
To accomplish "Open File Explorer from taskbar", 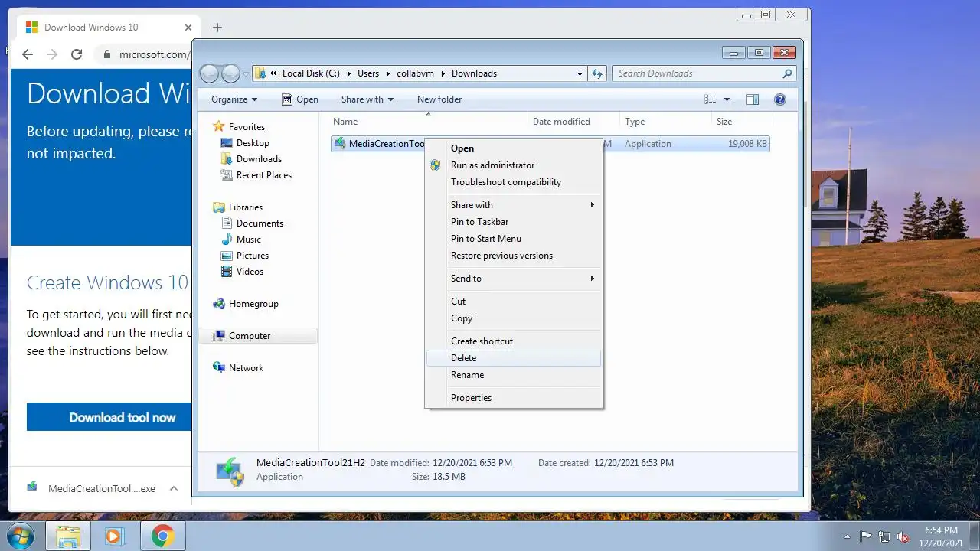I will point(68,536).
